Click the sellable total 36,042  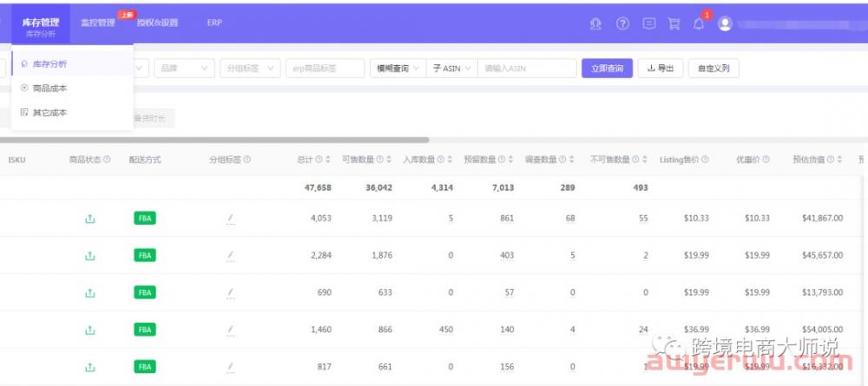[378, 187]
